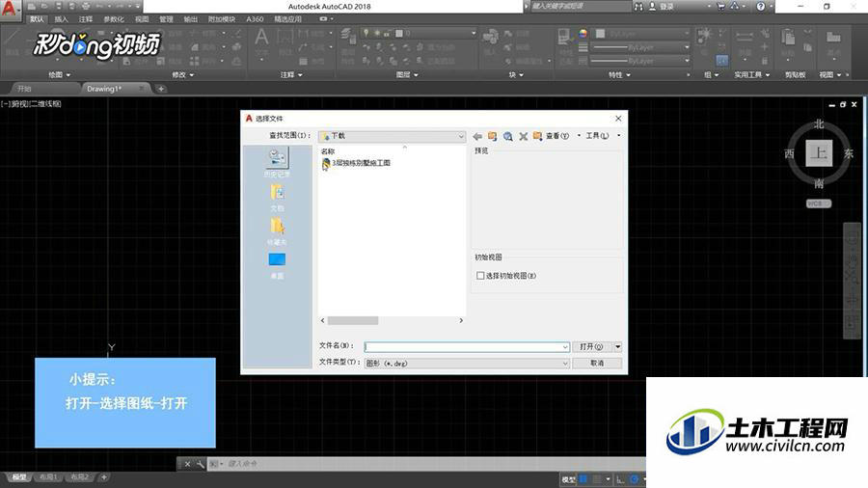Viewport: 868px width, 488px height.
Task: Click the Autodesk App Store cart icon
Action: [x=720, y=6]
